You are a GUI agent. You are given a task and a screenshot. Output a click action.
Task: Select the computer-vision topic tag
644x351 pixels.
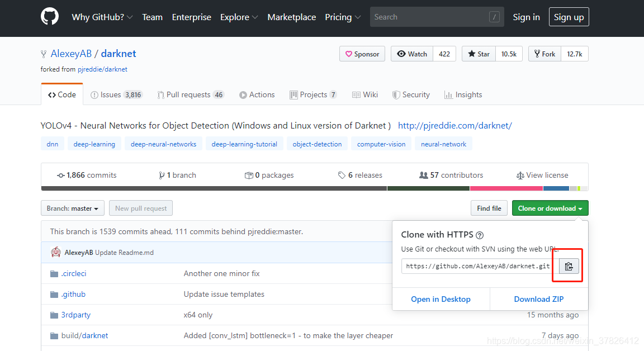tap(381, 144)
